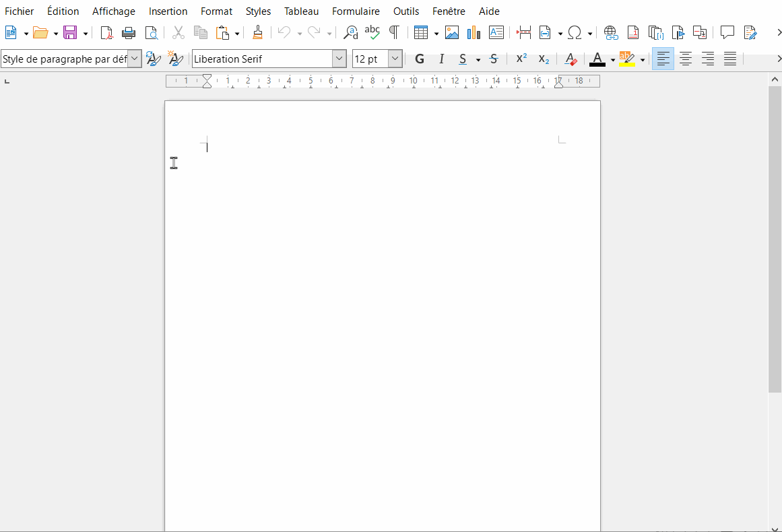
Task: Click the Print icon
Action: click(129, 33)
